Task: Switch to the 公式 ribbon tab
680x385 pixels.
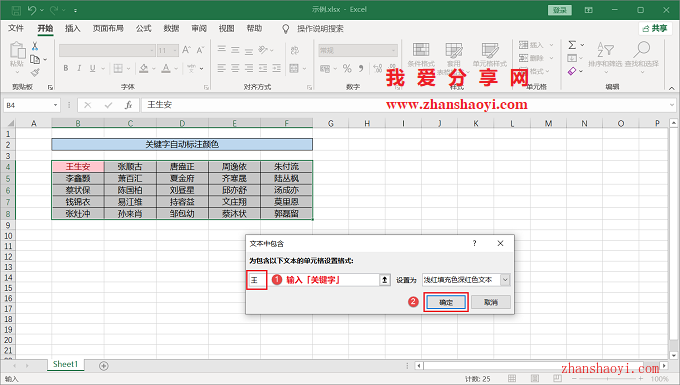Action: (x=144, y=28)
